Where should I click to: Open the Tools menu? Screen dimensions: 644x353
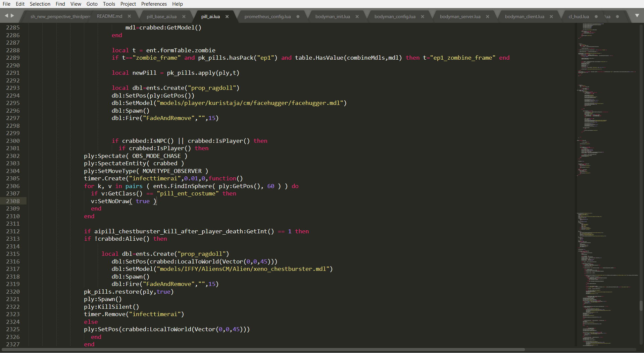point(109,4)
